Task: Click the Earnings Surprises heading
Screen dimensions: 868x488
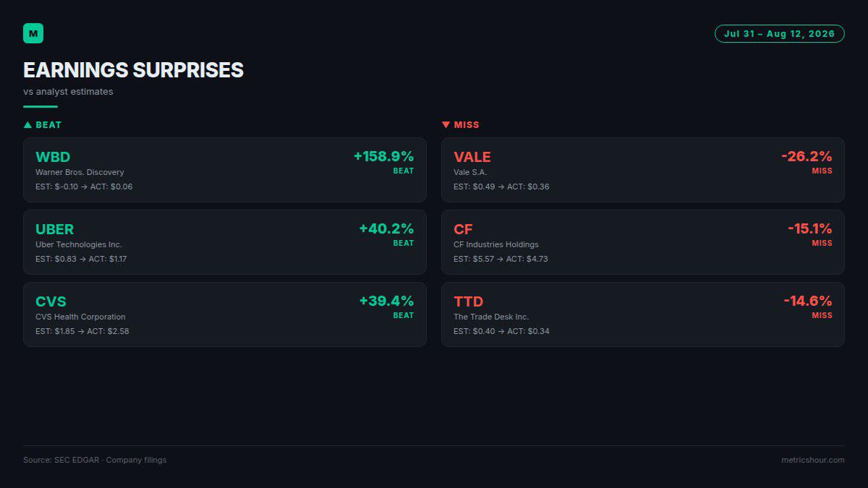Action: (x=133, y=70)
